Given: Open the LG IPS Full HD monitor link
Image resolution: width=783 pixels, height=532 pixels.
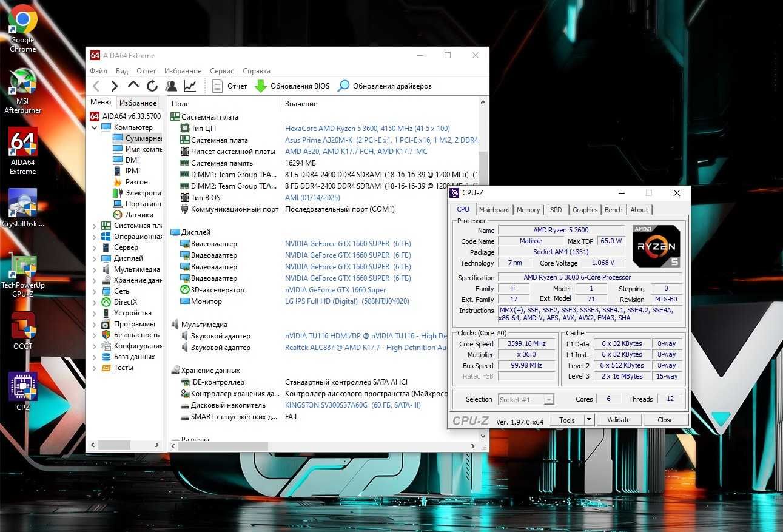Looking at the screenshot, I should (x=347, y=301).
